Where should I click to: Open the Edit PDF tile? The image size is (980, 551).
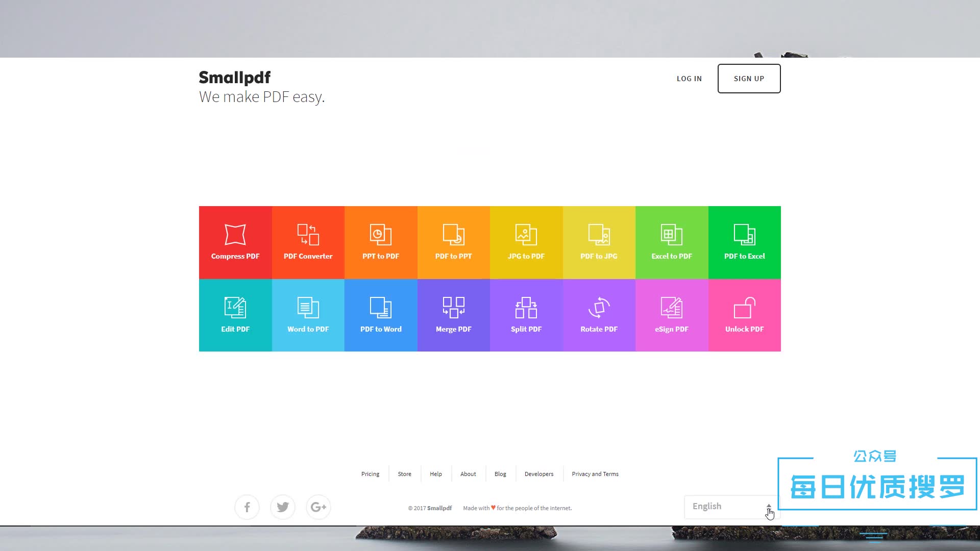(235, 315)
